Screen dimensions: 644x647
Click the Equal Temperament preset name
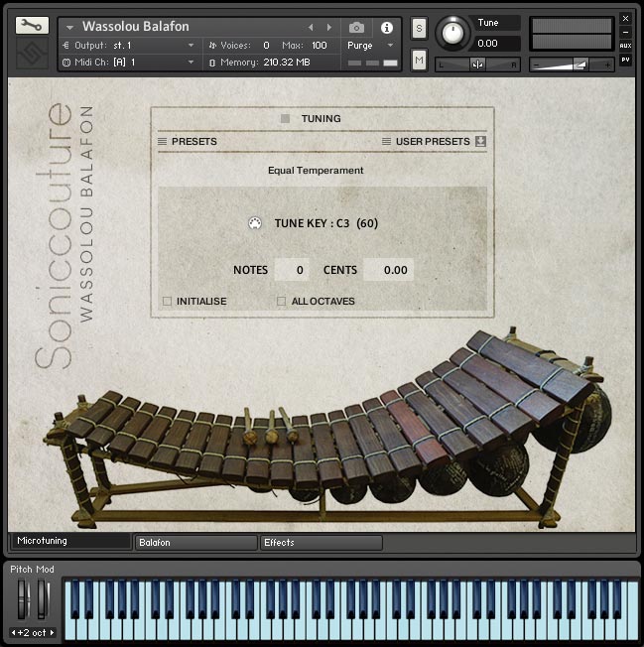click(316, 171)
